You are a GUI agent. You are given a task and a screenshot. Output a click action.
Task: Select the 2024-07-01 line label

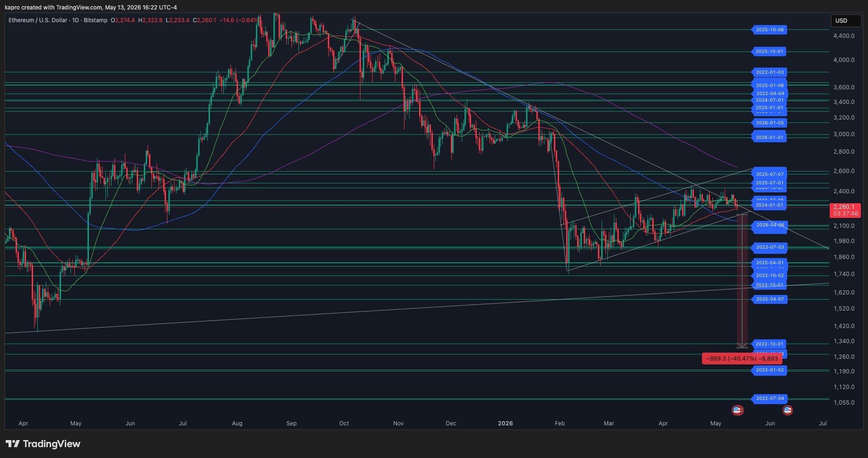[x=769, y=100]
